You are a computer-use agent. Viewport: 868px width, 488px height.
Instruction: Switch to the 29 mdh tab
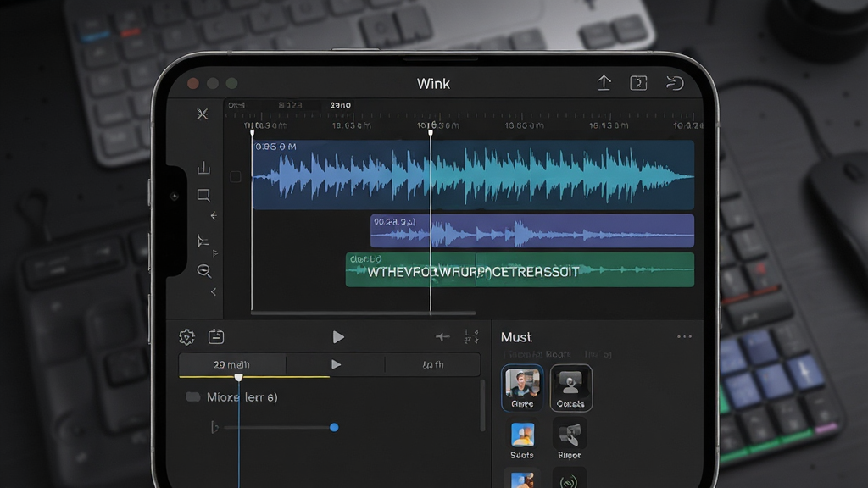tap(231, 364)
